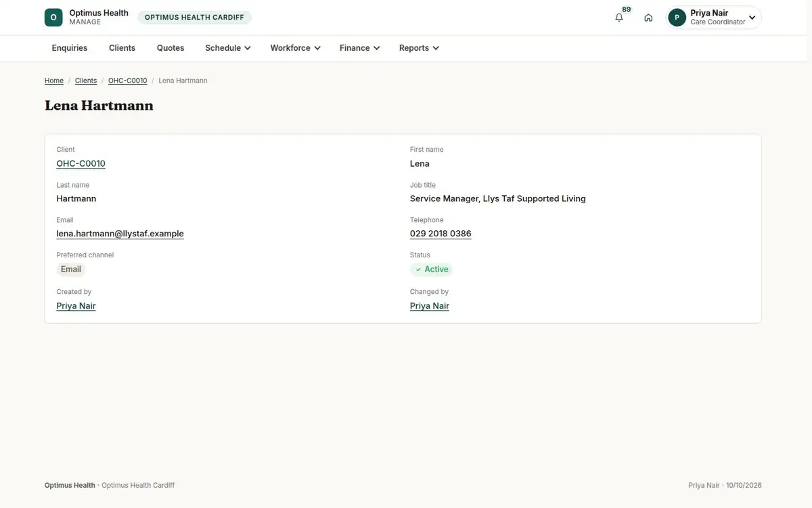
Task: Open the Quotes section
Action: click(171, 48)
